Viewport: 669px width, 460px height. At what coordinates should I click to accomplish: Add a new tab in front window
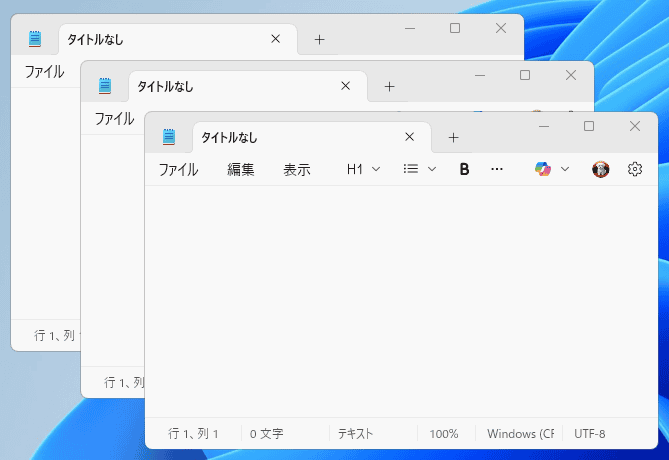coord(454,137)
